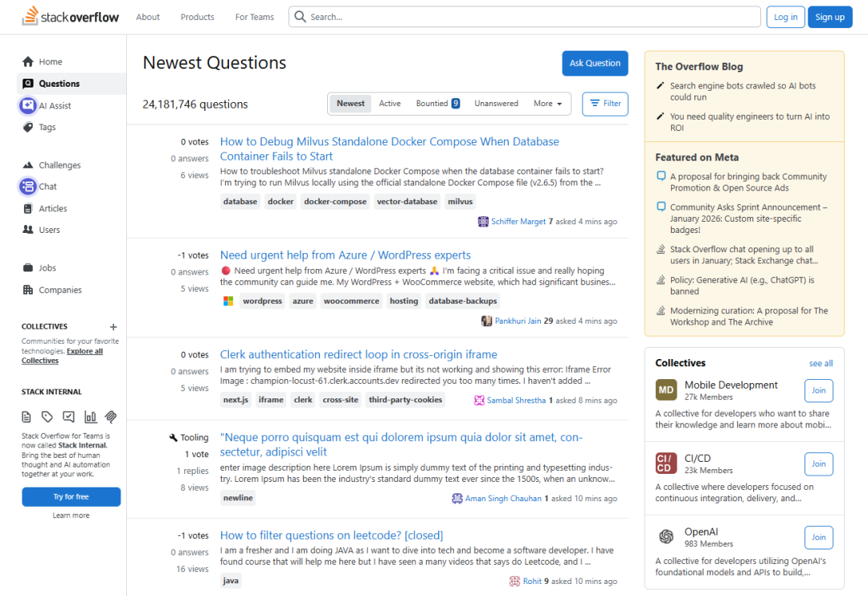Click the Companies building icon
This screenshot has width=868, height=596.
coord(27,289)
